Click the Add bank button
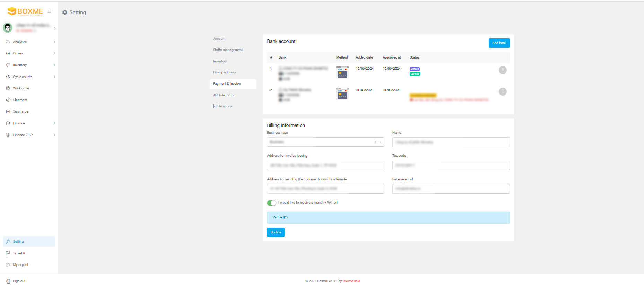Image resolution: width=644 pixels, height=287 pixels. (499, 43)
